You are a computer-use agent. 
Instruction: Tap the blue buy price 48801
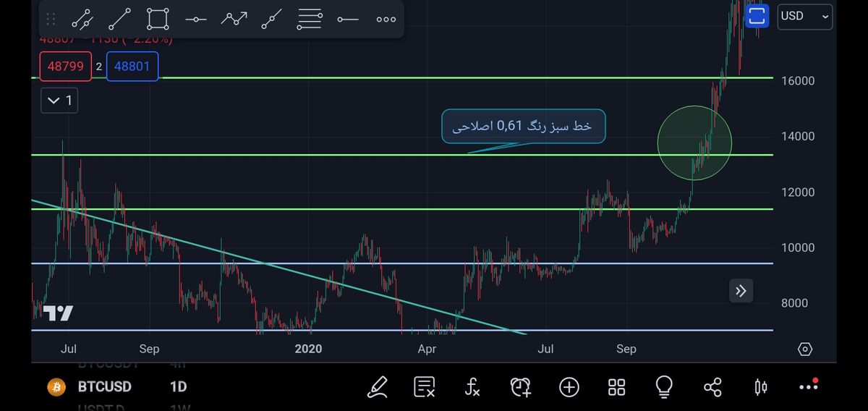132,67
